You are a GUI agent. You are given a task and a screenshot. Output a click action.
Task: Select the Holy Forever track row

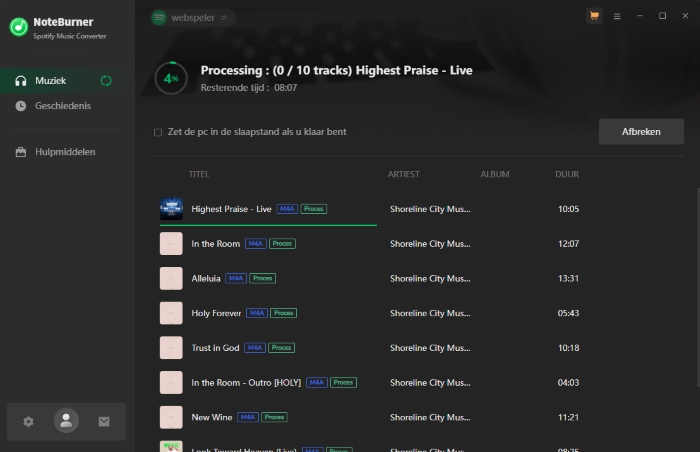tap(420, 313)
